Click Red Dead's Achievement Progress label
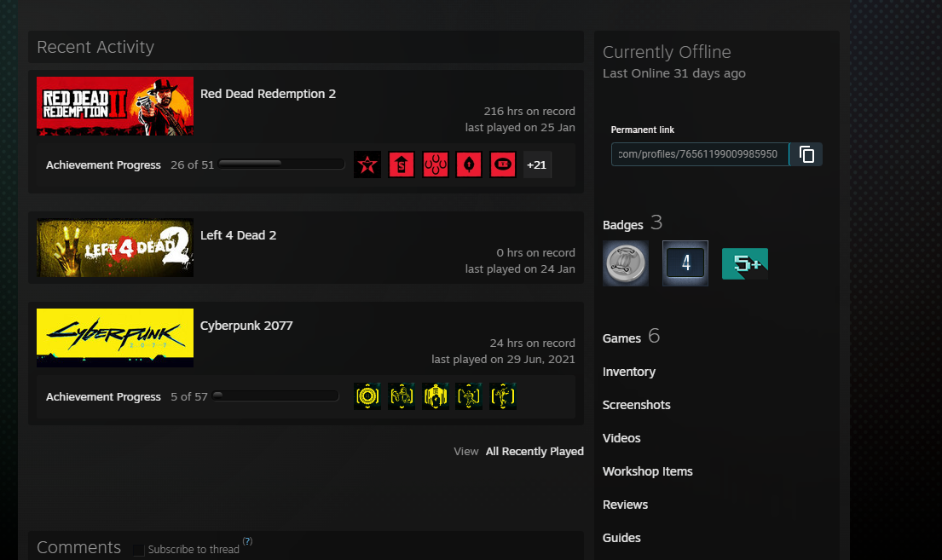The image size is (942, 560). (103, 165)
